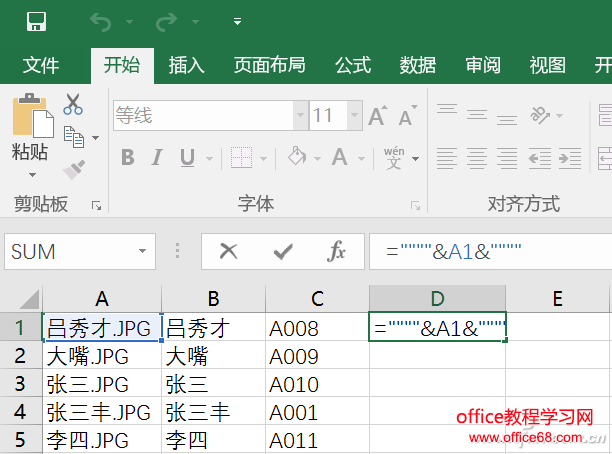Open the phonetic guide dropdown arrow
This screenshot has width=612, height=454.
(x=416, y=159)
